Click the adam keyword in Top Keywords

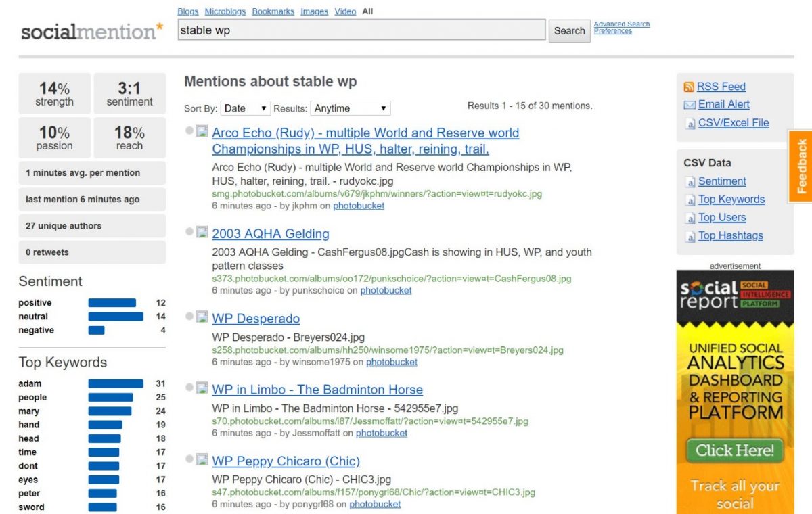coord(30,383)
